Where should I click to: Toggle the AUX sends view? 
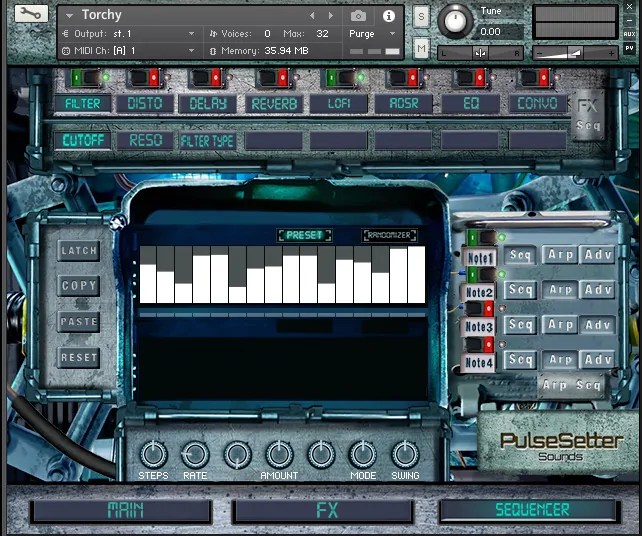coord(629,34)
